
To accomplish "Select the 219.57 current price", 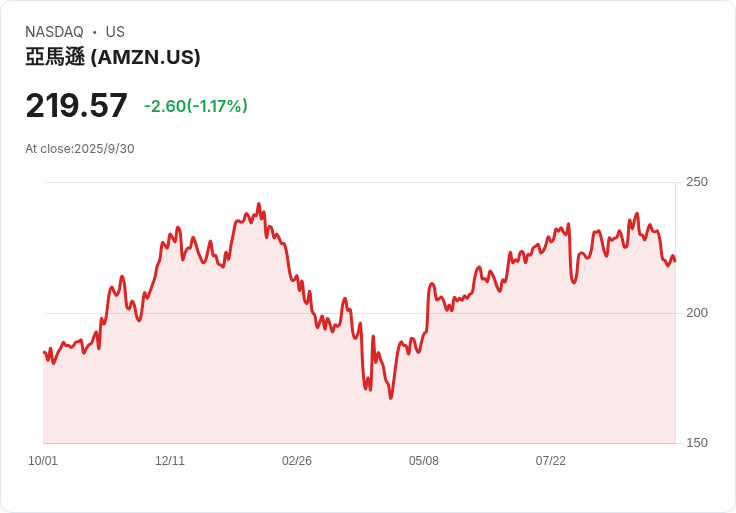I will (77, 105).
